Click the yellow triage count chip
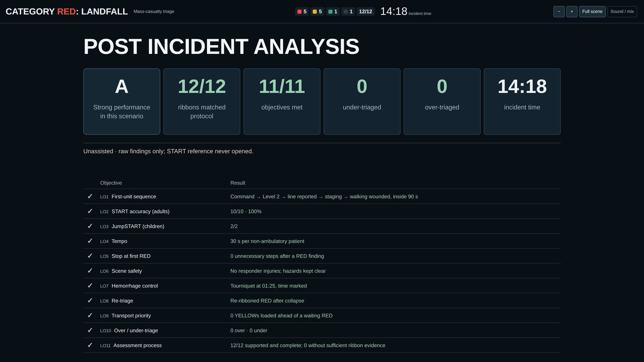 (x=317, y=12)
